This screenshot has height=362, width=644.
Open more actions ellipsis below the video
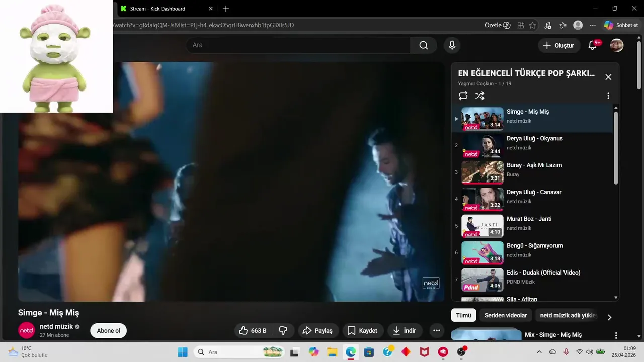tap(436, 330)
